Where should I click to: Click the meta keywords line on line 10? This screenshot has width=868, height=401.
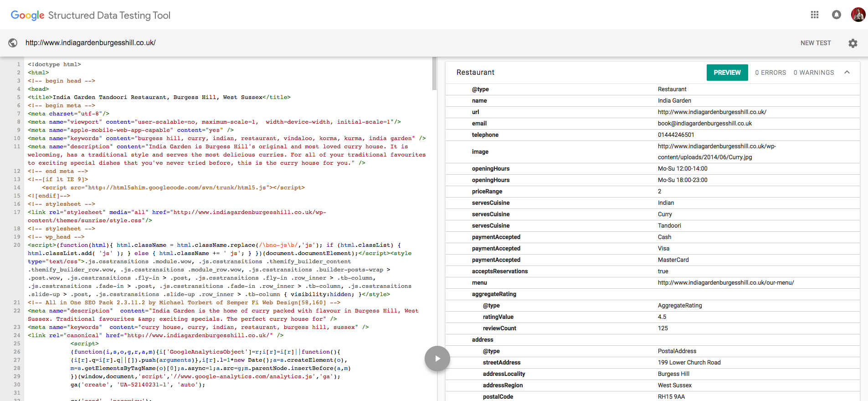pos(226,138)
